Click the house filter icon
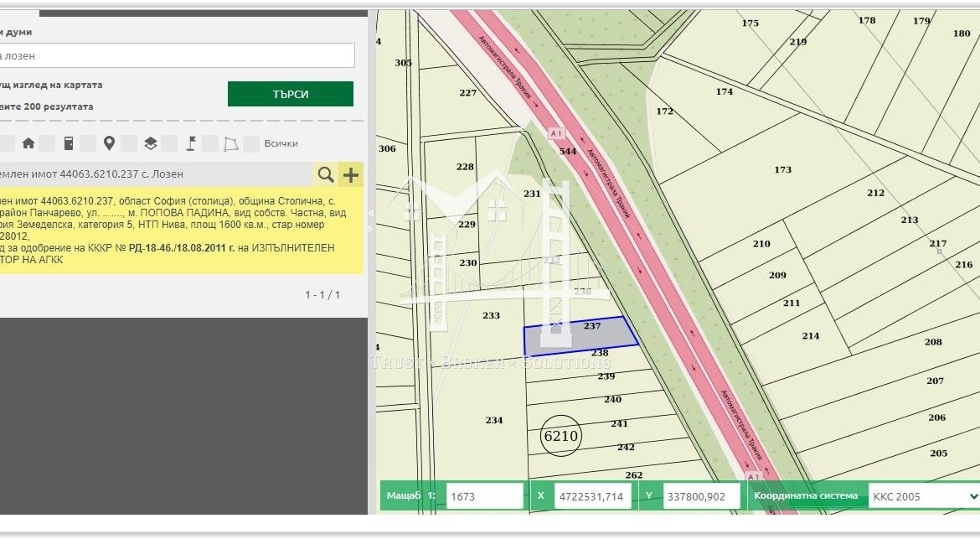The image size is (980, 539). 28,143
